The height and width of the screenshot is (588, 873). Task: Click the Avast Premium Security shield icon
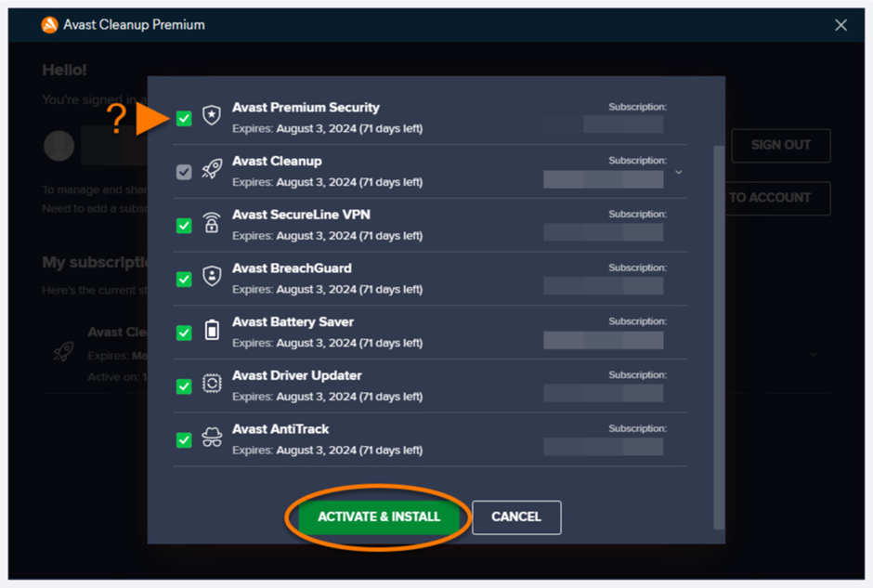(212, 116)
